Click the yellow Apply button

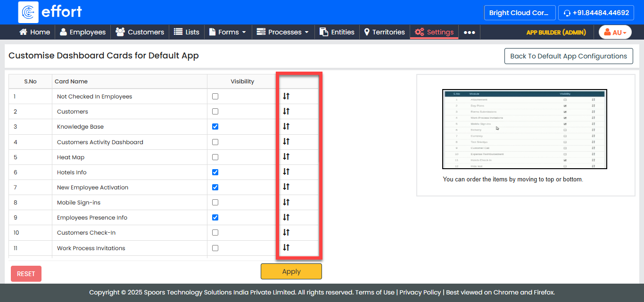[x=291, y=271]
